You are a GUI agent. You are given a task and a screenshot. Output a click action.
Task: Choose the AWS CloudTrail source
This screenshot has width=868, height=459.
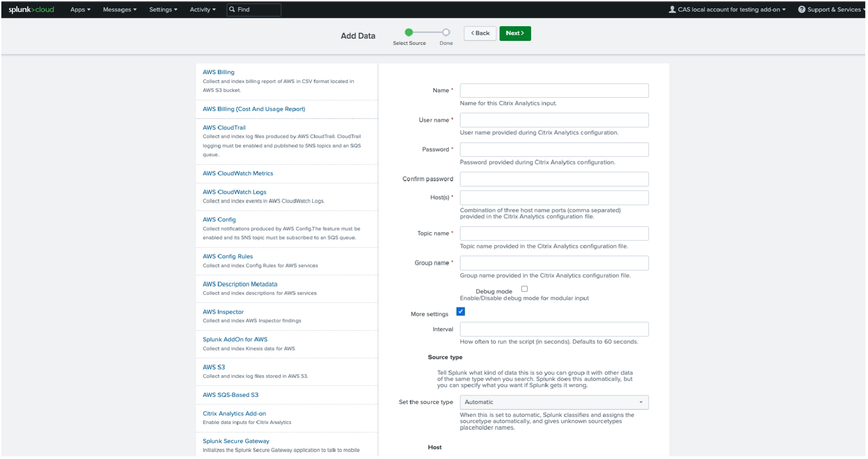pos(224,128)
